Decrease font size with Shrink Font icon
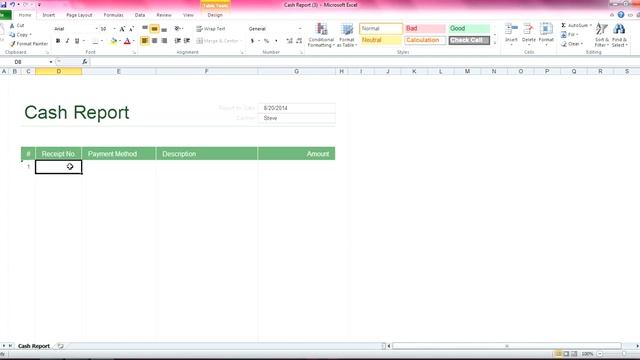This screenshot has height=360, width=640. coord(131,29)
